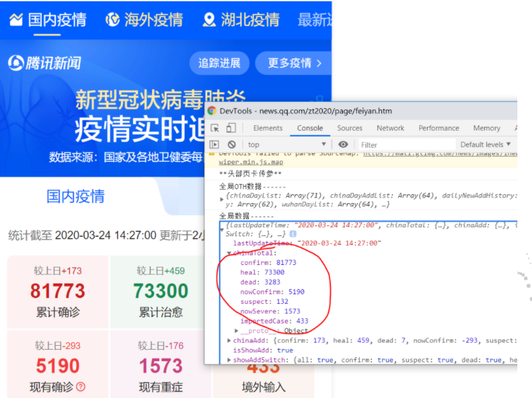
Task: Click the Chrome icon in DevTools title bar
Action: coord(212,111)
